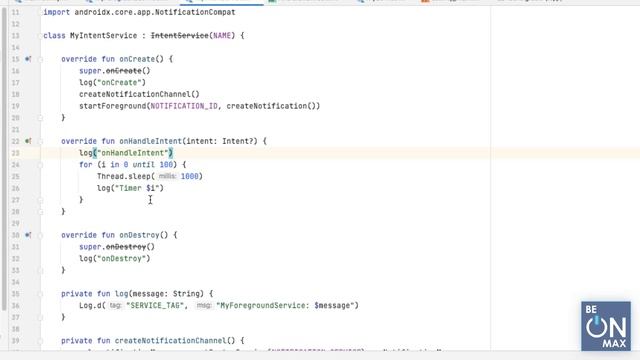Image resolution: width=640 pixels, height=360 pixels.
Task: Click the NOTIFICATION_ID constant
Action: [x=184, y=106]
